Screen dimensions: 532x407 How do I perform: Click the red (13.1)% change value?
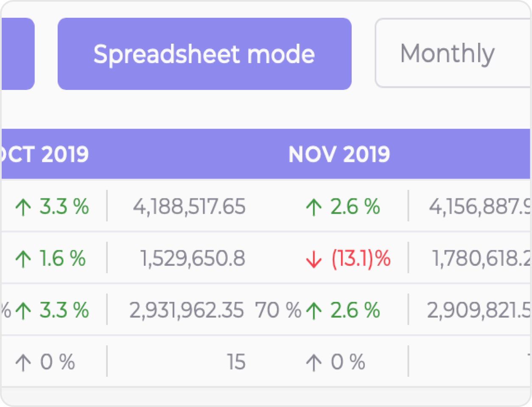pyautogui.click(x=361, y=259)
